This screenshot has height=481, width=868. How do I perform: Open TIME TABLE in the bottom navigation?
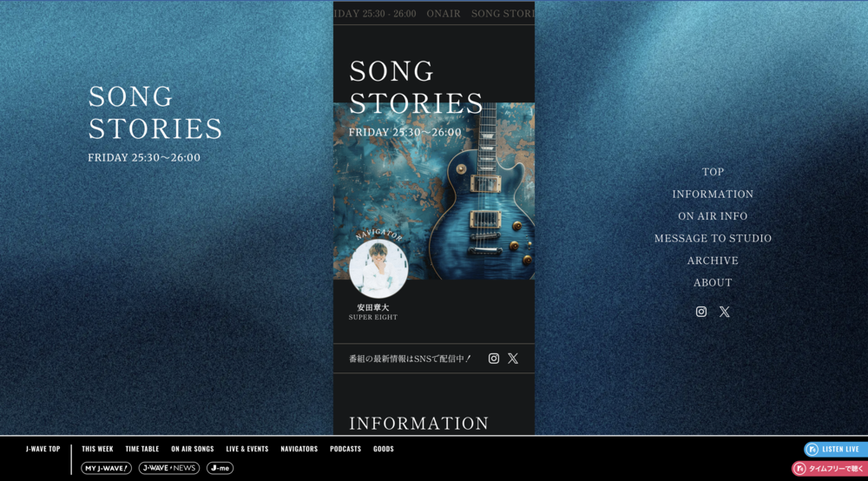tap(141, 449)
